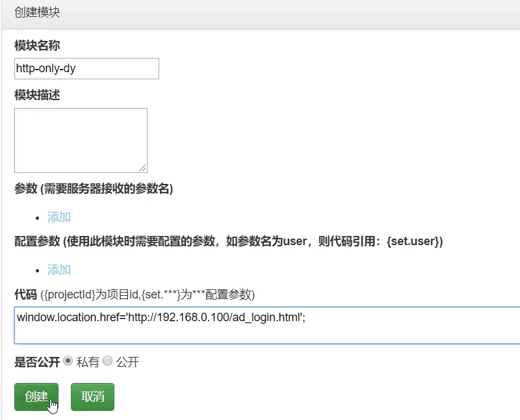Screen dimensions: 520x420
Task: Click 添加 link under 配置参数 section
Action: pos(59,270)
